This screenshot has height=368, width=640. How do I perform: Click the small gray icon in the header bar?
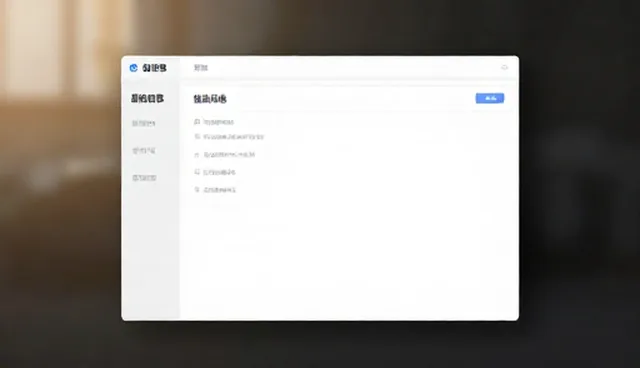[x=504, y=67]
